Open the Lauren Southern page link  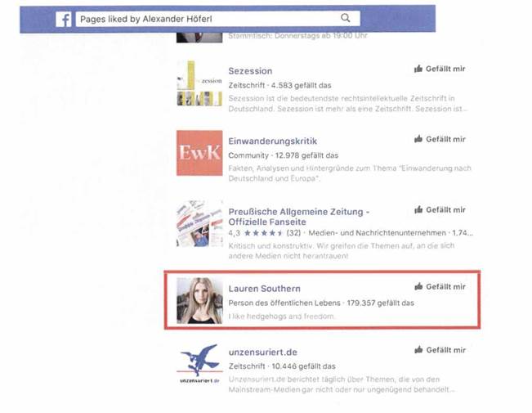tap(264, 289)
